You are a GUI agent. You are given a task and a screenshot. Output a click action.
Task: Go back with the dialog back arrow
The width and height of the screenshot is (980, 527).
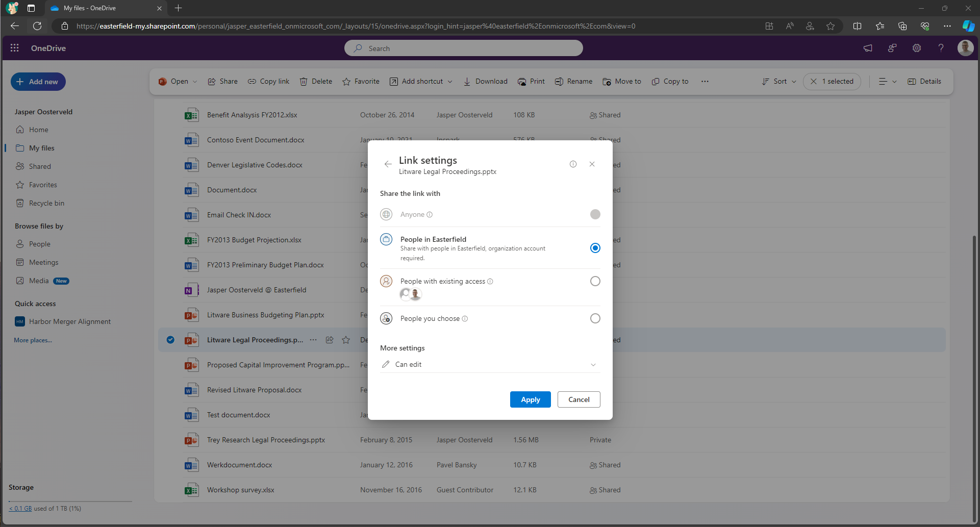click(388, 164)
